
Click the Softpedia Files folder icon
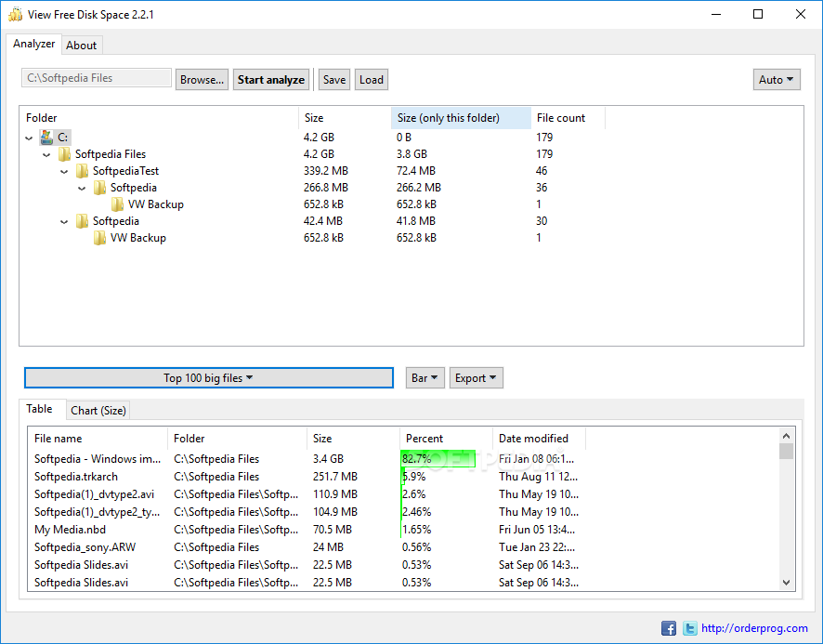65,154
